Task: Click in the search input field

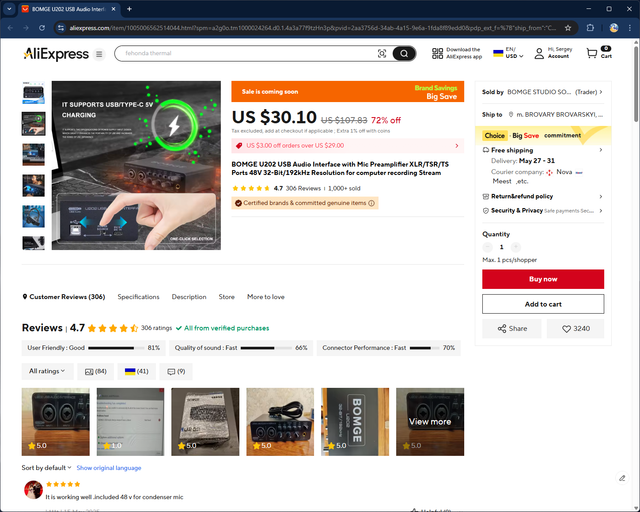Action: [249, 53]
